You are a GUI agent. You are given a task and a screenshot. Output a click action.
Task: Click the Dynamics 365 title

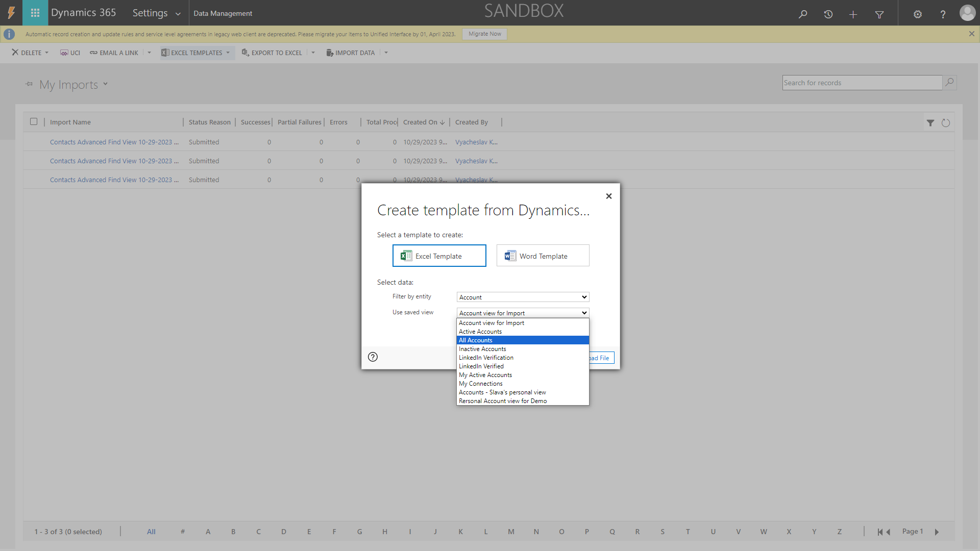tap(84, 13)
